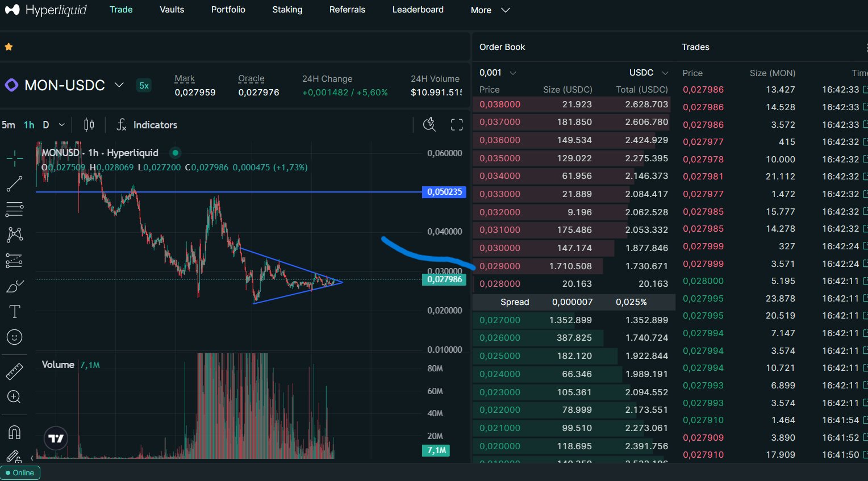The height and width of the screenshot is (481, 868).
Task: Select the 0,029000 ask price
Action: (500, 266)
